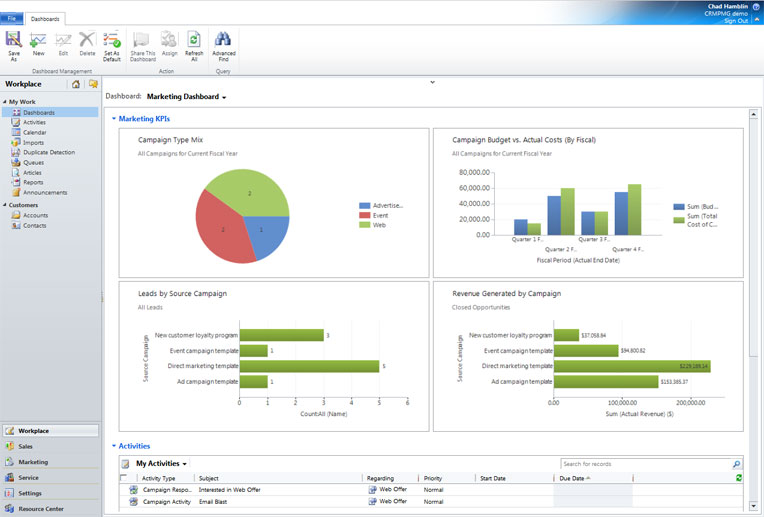764x517 pixels.
Task: Click the Sign Out link
Action: [x=736, y=20]
